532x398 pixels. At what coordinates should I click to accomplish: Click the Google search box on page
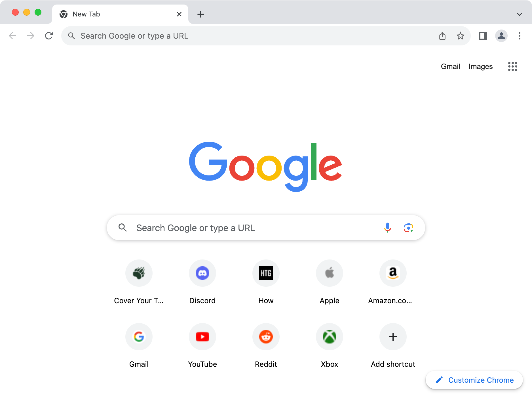255,228
